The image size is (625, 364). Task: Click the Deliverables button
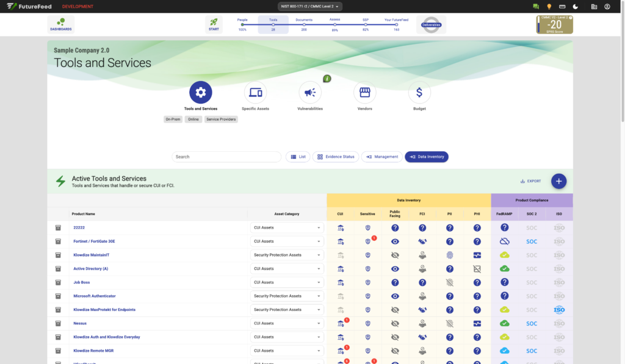(432, 24)
